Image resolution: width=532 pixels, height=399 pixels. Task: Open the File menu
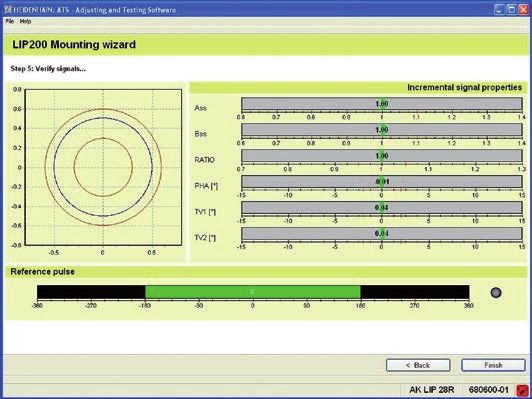[10, 21]
